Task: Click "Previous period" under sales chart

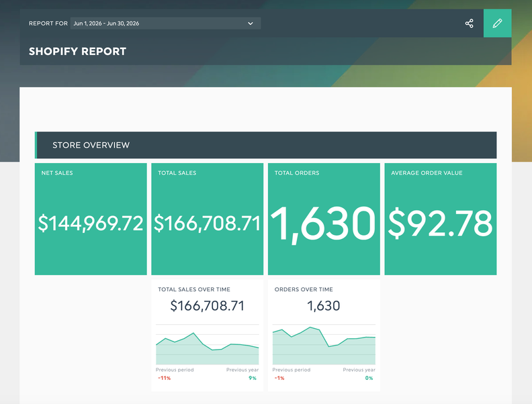Action: pos(175,370)
